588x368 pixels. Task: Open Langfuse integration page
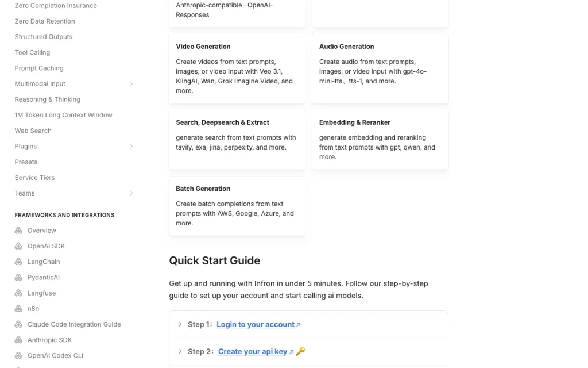click(x=41, y=293)
